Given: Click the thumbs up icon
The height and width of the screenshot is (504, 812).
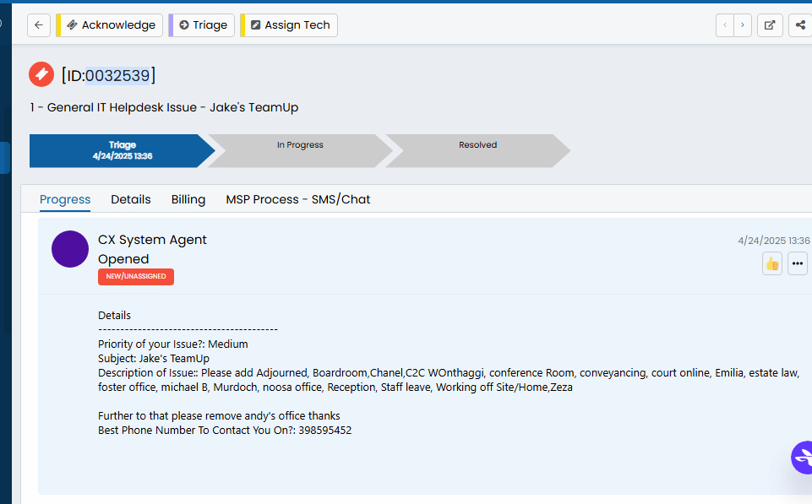Looking at the screenshot, I should (772, 264).
